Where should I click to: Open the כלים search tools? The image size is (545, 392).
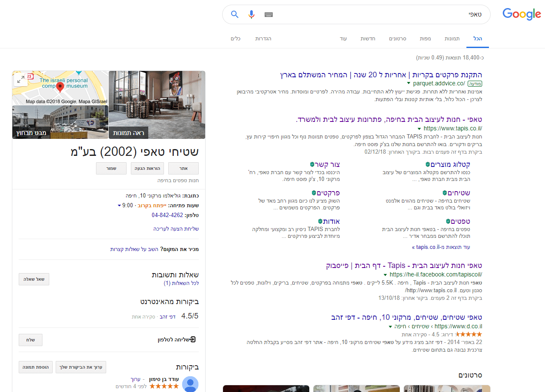click(x=235, y=39)
